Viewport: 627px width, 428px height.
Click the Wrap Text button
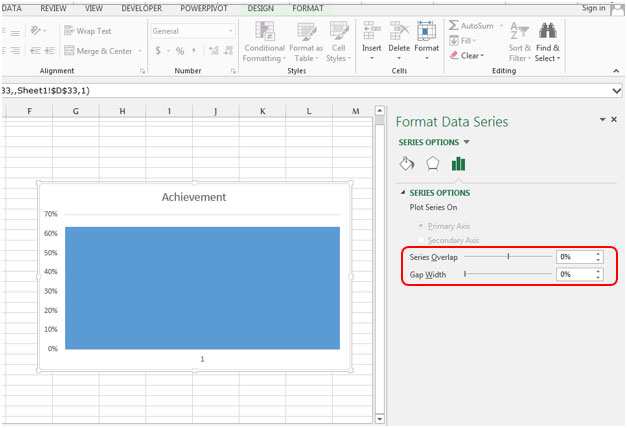[x=88, y=31]
